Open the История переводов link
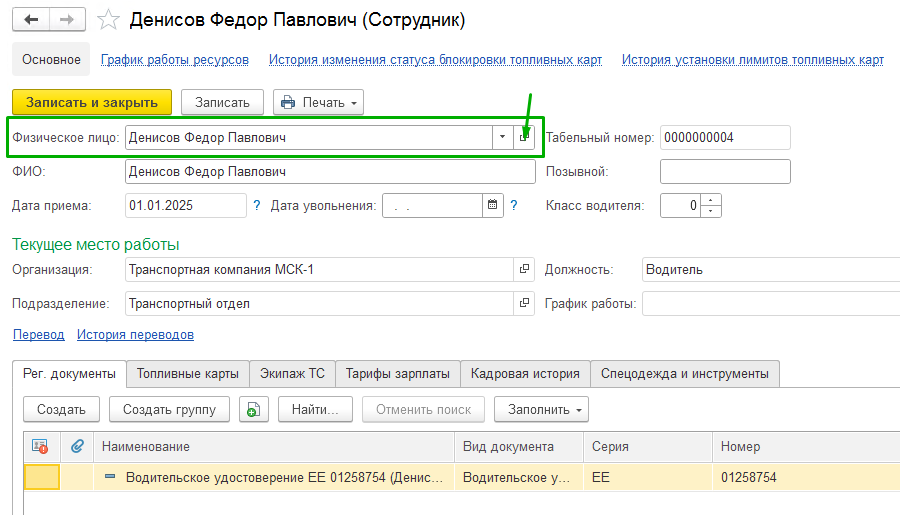Viewport: 900px width, 515px height. pos(135,335)
